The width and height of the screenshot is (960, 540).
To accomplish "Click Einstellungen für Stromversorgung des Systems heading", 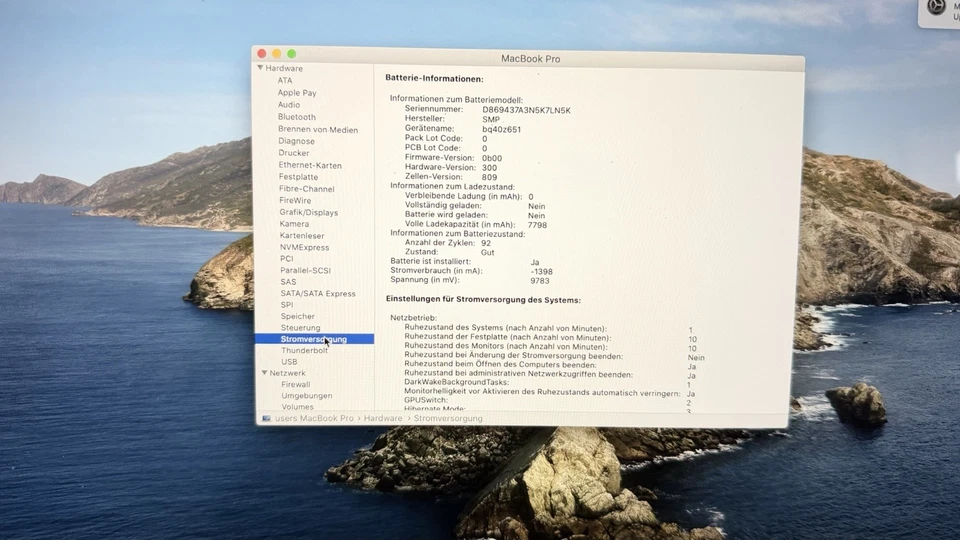I will pos(483,299).
